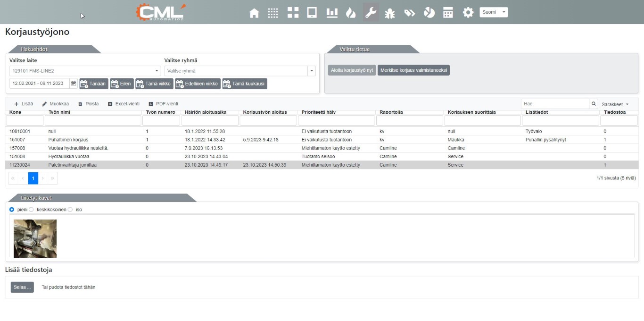Open the 'Valitse laite' device dropdown
The image size is (644, 321).
coord(85,71)
